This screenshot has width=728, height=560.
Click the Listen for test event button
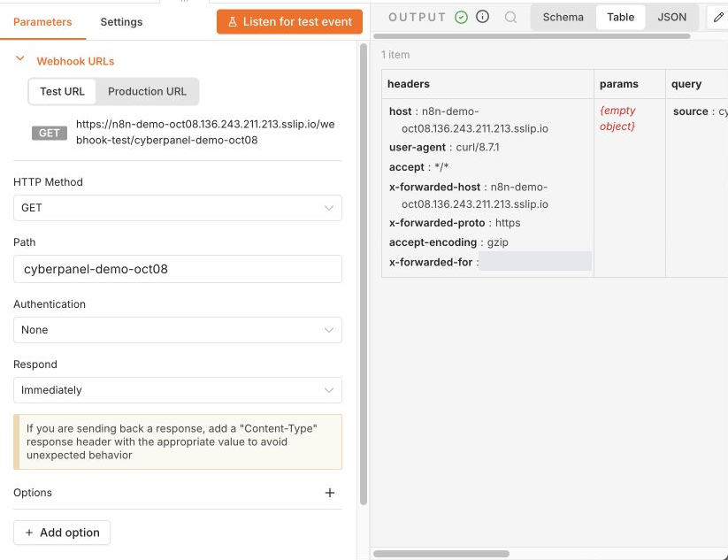(x=289, y=22)
